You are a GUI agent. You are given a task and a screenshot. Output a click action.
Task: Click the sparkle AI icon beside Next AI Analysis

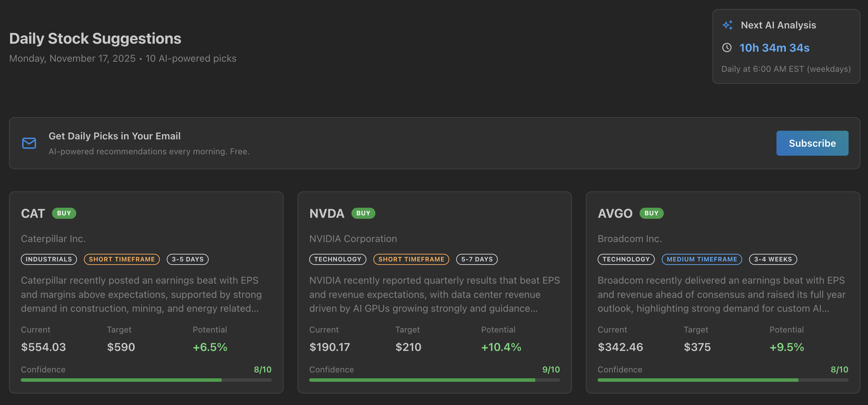tap(727, 25)
